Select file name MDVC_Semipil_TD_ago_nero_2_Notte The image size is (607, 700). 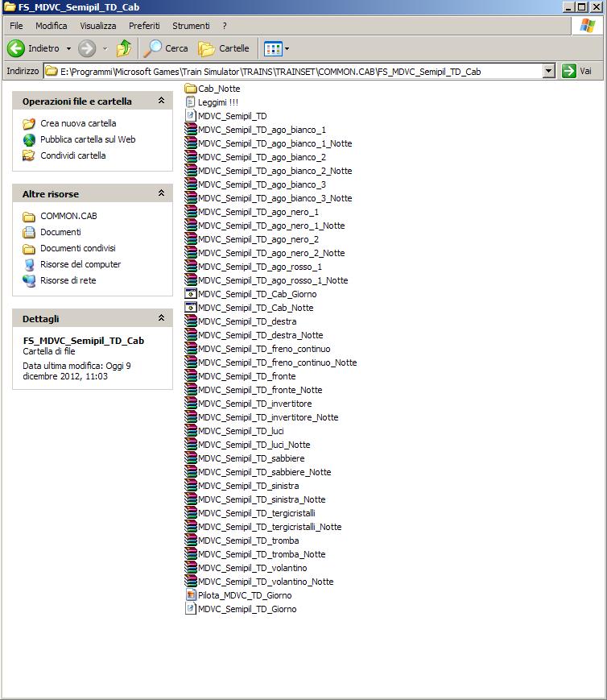point(271,253)
